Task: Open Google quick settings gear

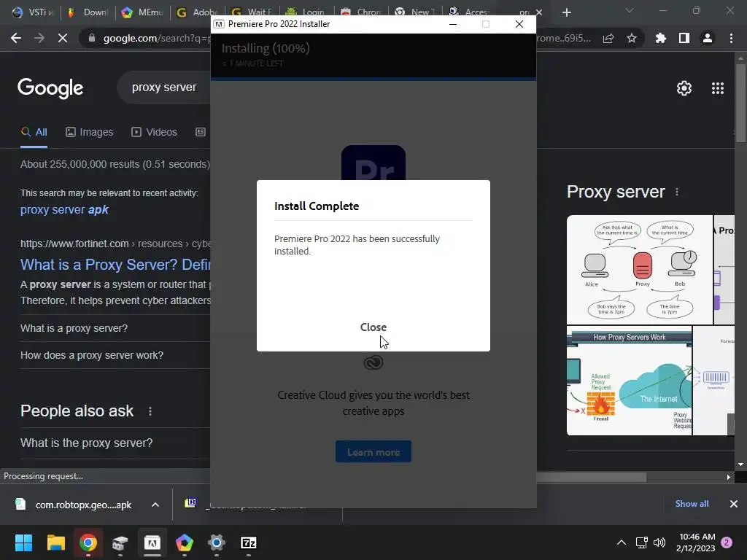Action: (x=684, y=88)
